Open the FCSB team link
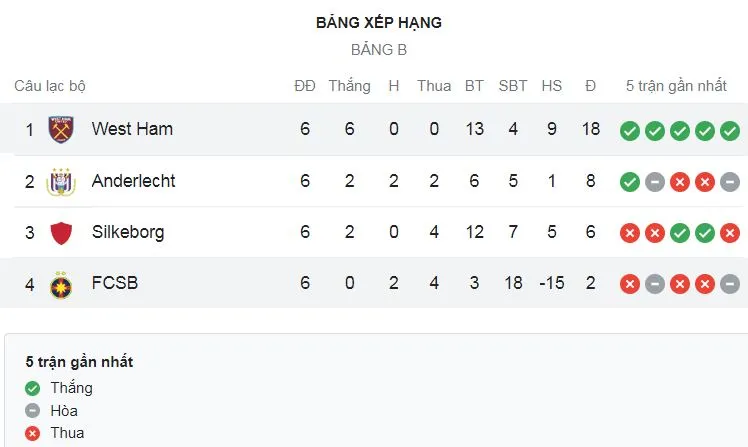Viewport: 748px width, 447px height. [x=114, y=283]
